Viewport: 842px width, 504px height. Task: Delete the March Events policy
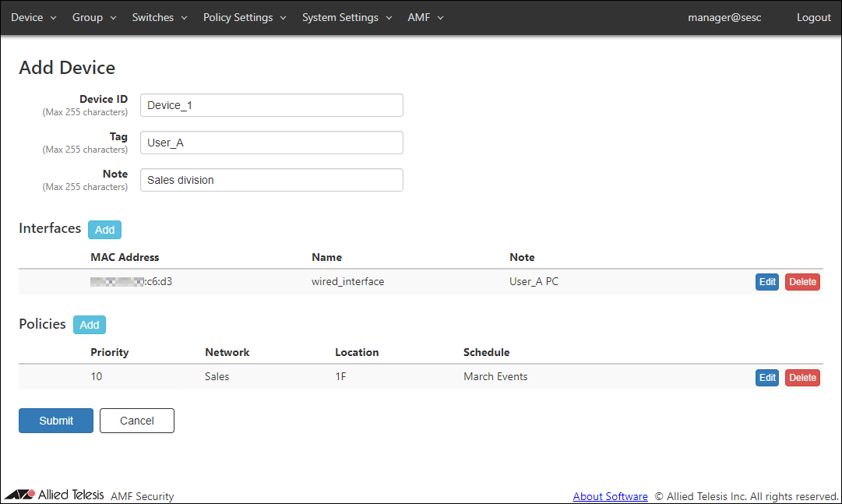(802, 378)
